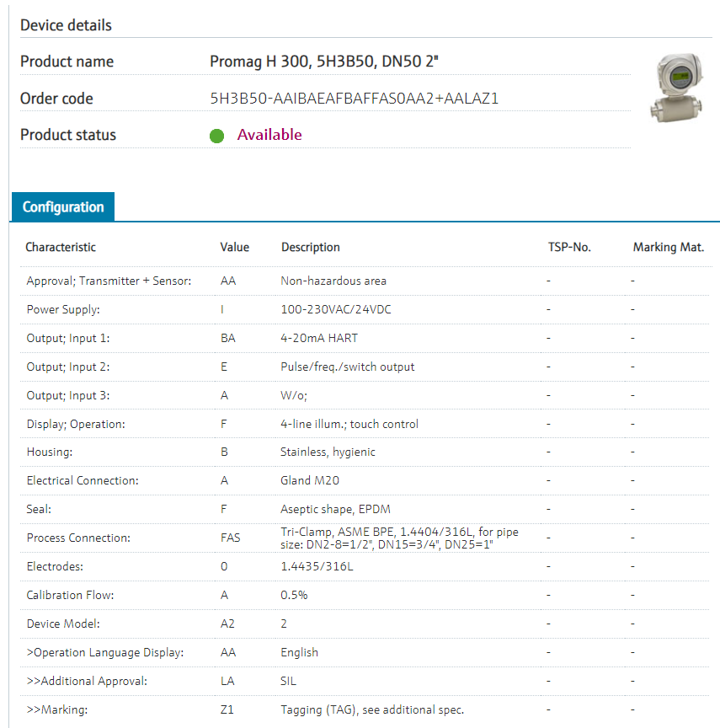Select the SIL additional approval description

288,681
